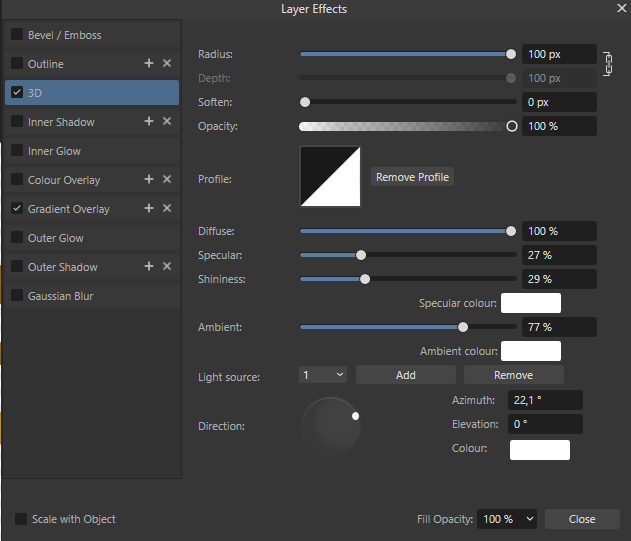
Task: Delete the Inner Shadow effect entry
Action: (167, 121)
